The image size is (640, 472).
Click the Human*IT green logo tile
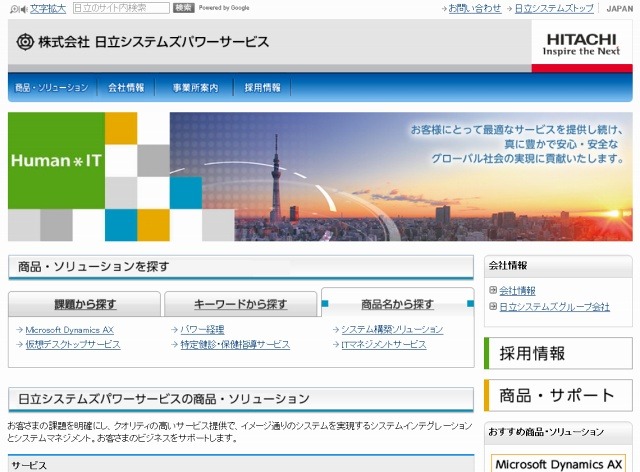56,160
